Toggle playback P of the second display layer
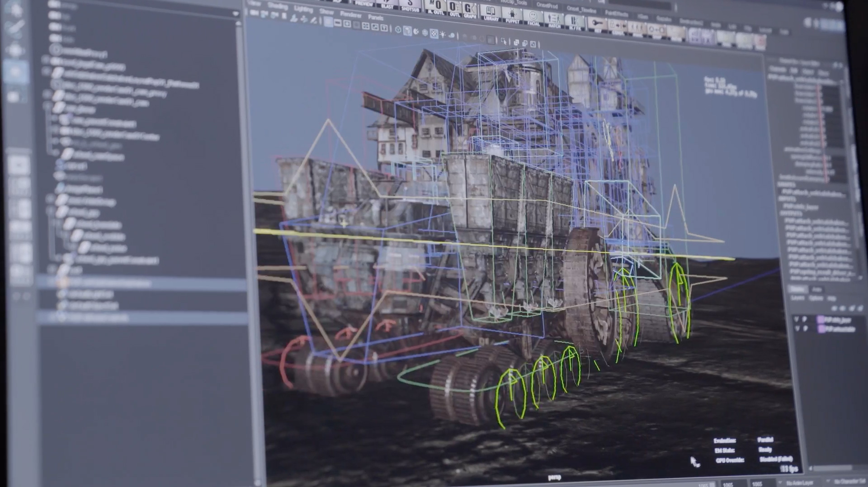Viewport: 868px width, 487px height. click(x=806, y=329)
